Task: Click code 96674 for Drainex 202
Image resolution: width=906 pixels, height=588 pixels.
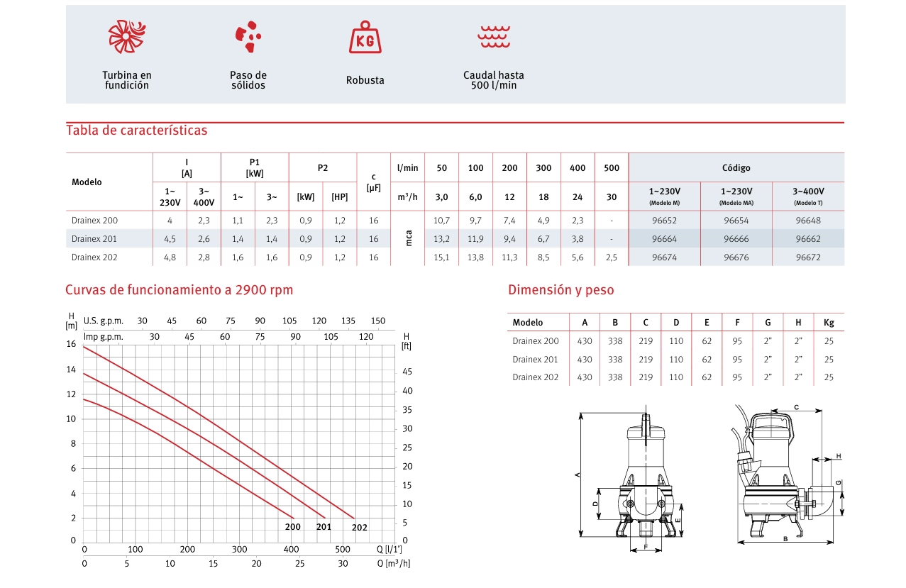Action: pos(664,257)
